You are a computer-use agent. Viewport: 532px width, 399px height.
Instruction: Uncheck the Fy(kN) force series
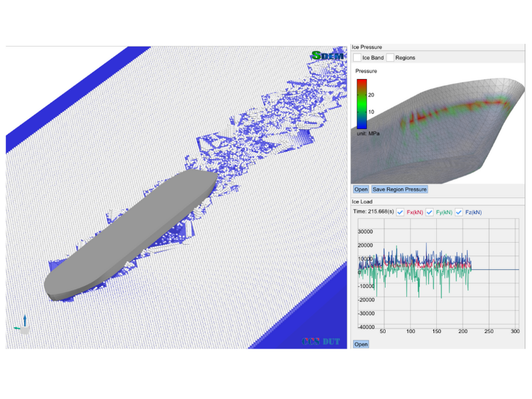click(430, 212)
